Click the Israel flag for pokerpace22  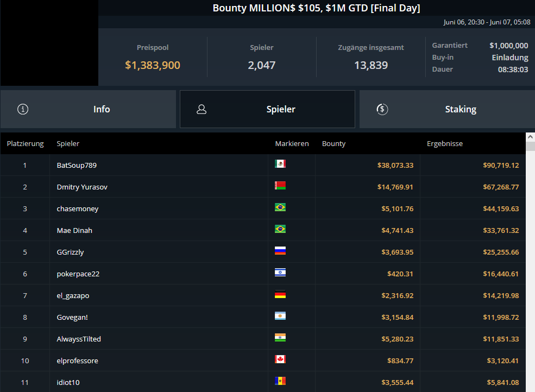[x=280, y=272]
